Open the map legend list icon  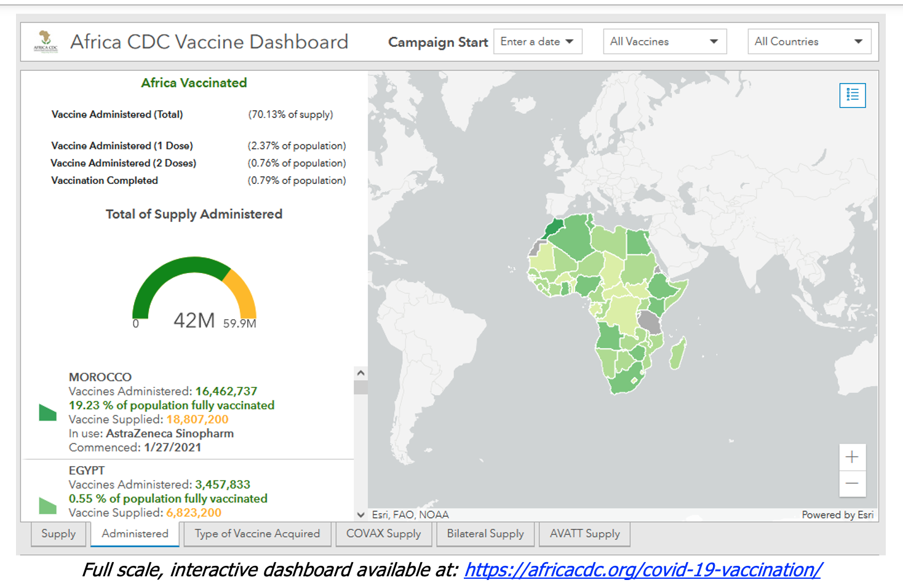[x=852, y=95]
